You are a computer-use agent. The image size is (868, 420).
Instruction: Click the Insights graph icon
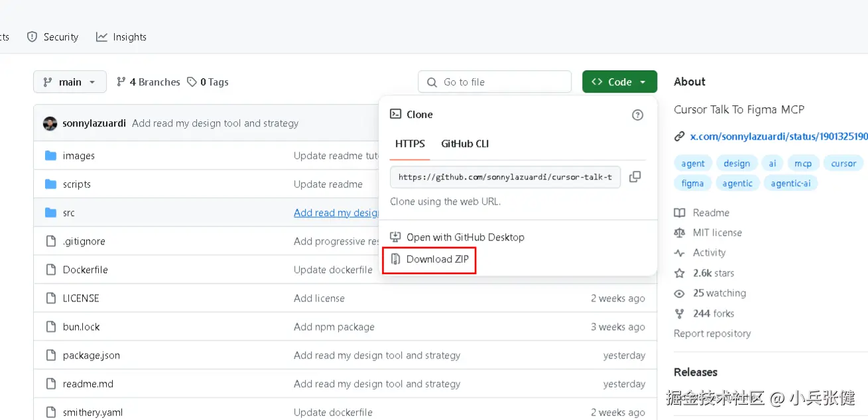[101, 37]
